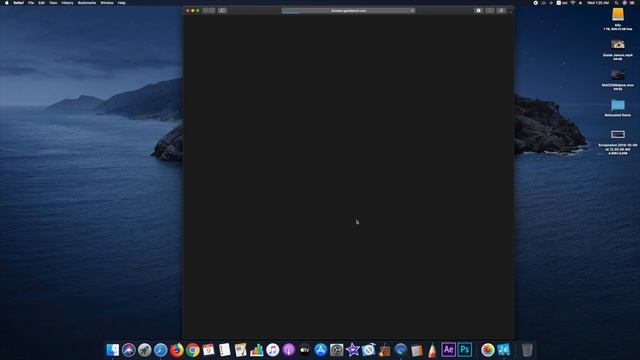
Task: Select the Relocated Items folder on desktop
Action: pyautogui.click(x=618, y=105)
